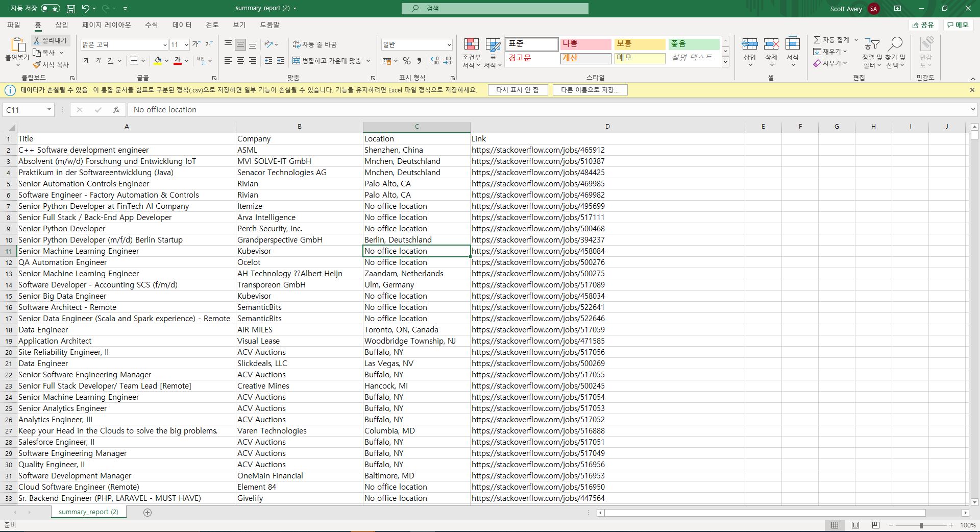Open the font color dropdown arrow
Screen dimensions: 980x532
(x=186, y=61)
